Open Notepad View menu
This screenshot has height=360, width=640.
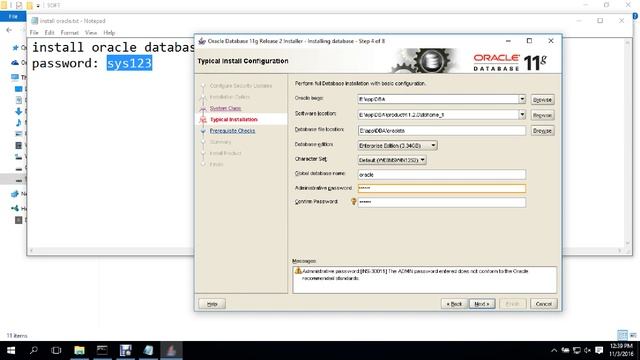[91, 33]
